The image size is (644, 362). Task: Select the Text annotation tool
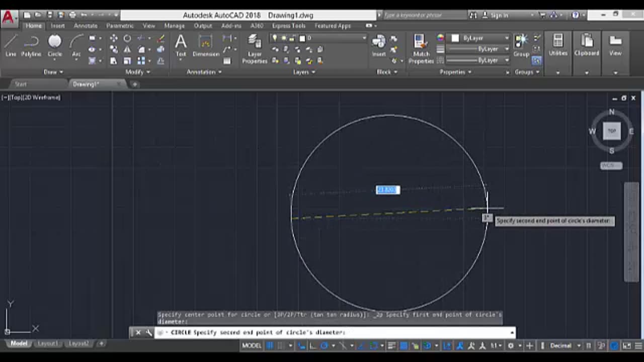click(x=181, y=45)
